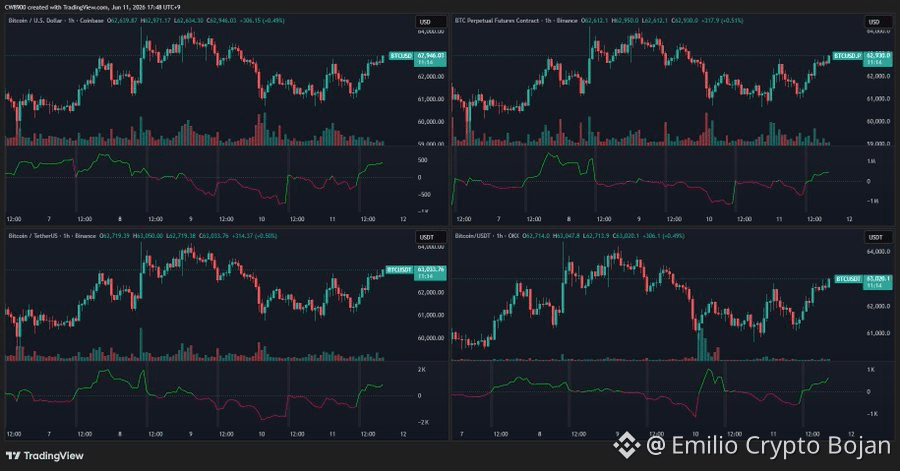Open the USDT currency selector on the Bitcoin / TetherUS chart
The height and width of the screenshot is (471, 900).
430,237
